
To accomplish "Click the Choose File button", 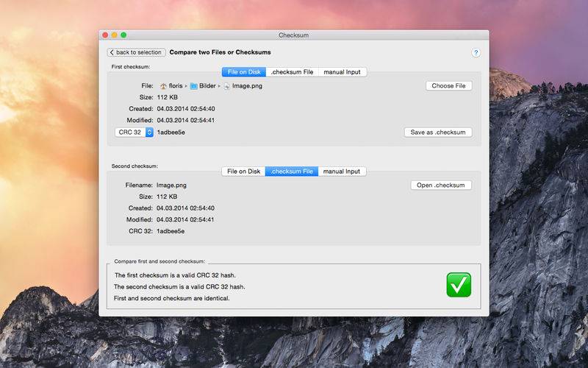I will tap(448, 85).
